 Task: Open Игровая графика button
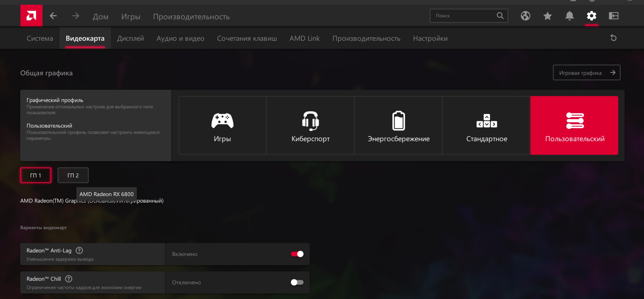[x=587, y=73]
